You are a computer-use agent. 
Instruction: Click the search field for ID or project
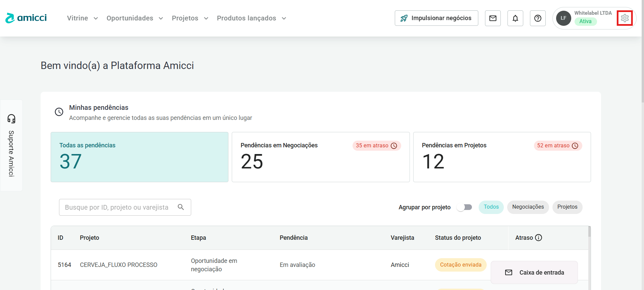(117, 207)
